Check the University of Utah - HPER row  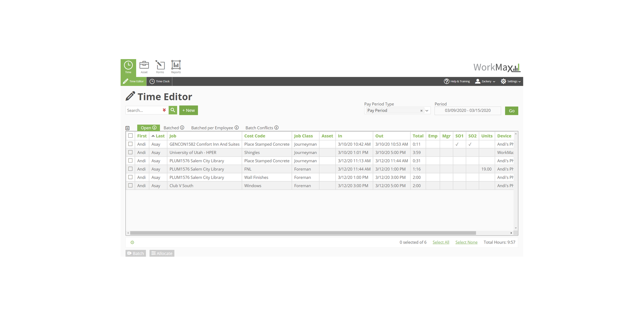pyautogui.click(x=130, y=152)
